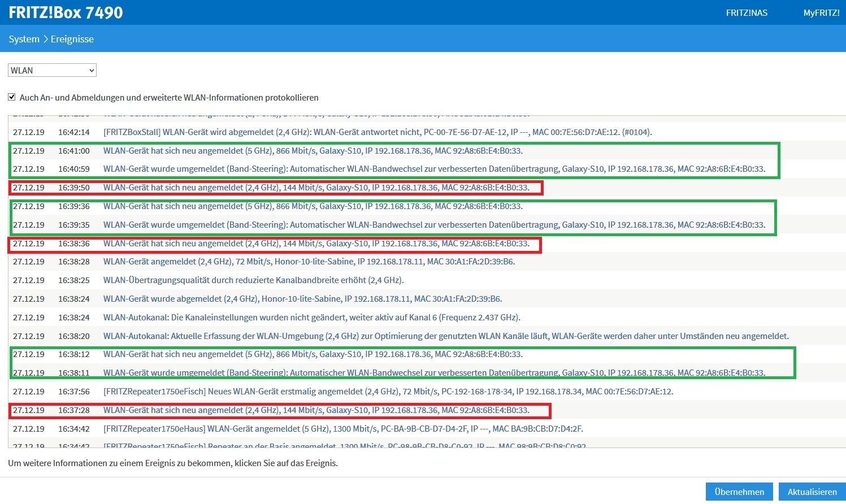Open 16:37:28 event, Galaxy-S10 2,4 GHz login
This screenshot has width=846, height=504.
pyautogui.click(x=316, y=410)
